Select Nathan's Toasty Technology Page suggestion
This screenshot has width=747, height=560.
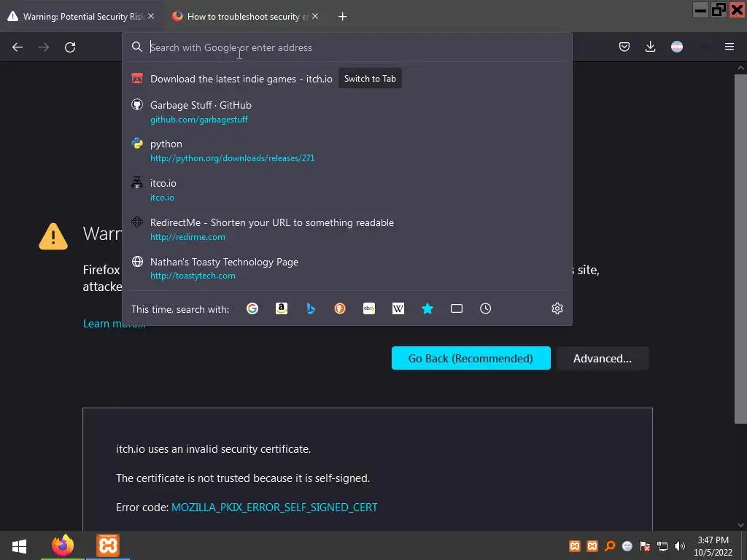coord(347,268)
